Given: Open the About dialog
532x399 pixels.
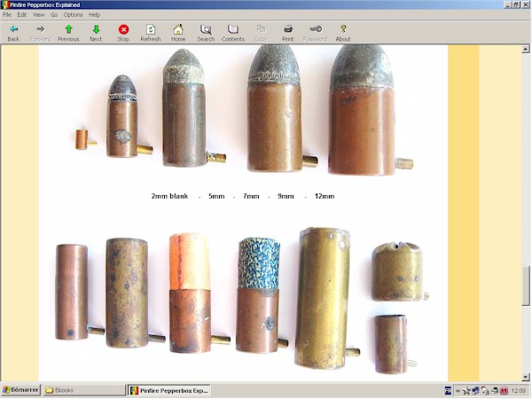Looking at the screenshot, I should (342, 33).
